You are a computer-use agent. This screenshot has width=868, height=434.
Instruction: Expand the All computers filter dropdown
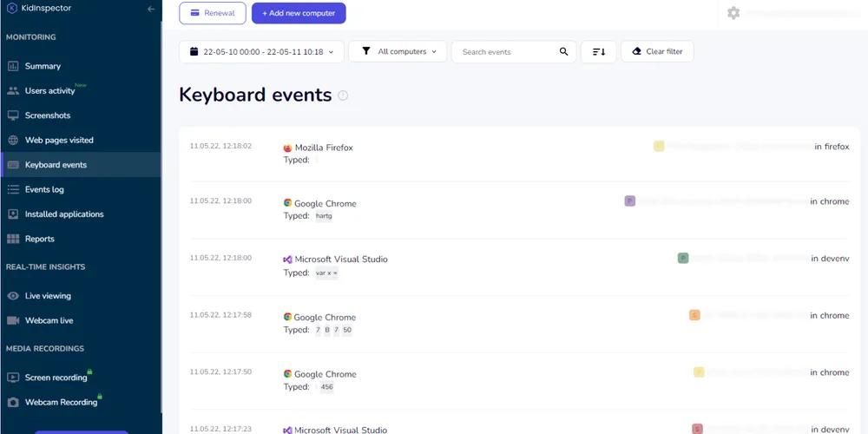398,52
